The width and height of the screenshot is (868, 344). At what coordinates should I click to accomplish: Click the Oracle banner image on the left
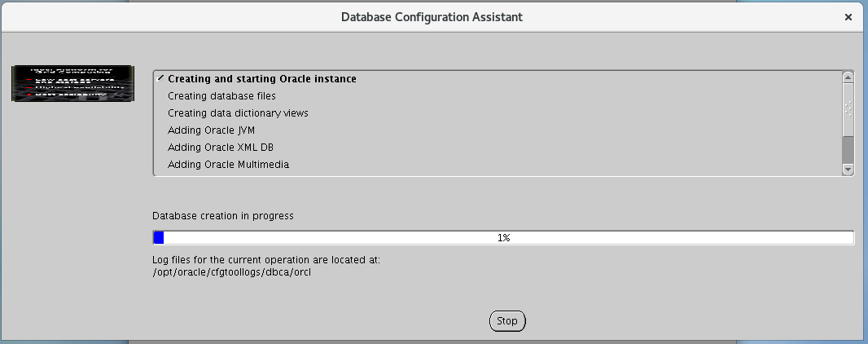pos(72,83)
